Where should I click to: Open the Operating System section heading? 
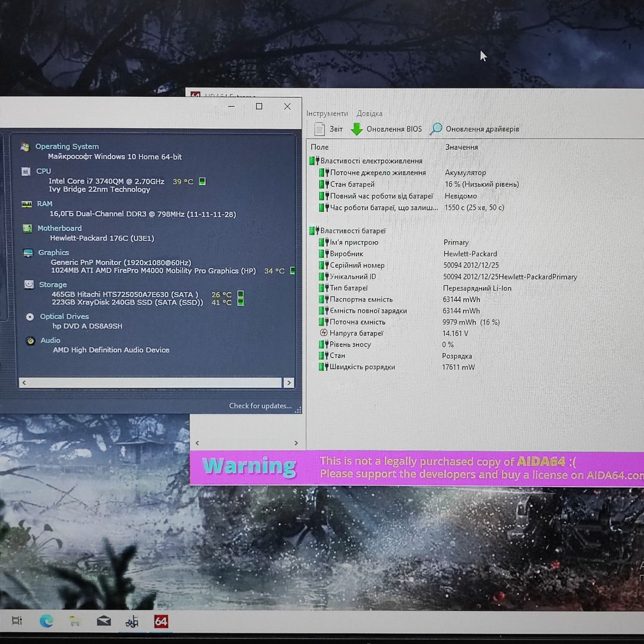point(67,146)
